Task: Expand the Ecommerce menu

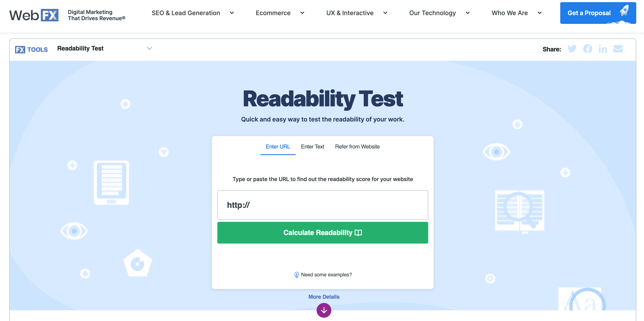Action: 280,13
